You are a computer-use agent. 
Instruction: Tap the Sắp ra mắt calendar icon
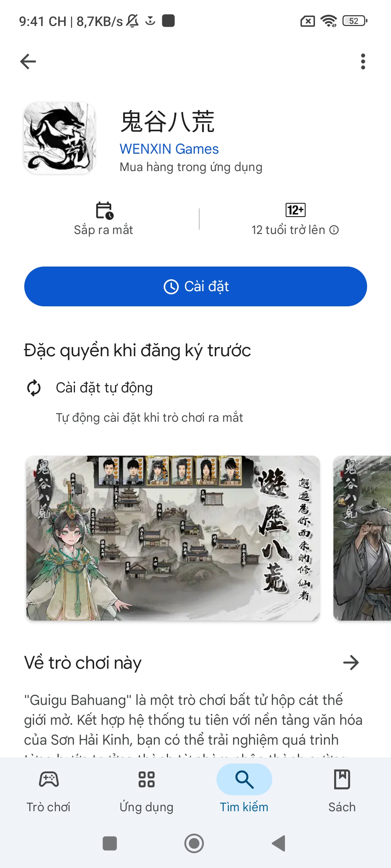click(x=104, y=210)
